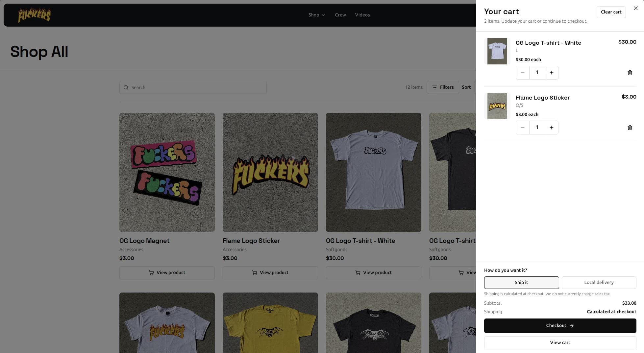The image size is (644, 353).
Task: Click the Flame Logo Sticker quantity field
Action: (537, 128)
